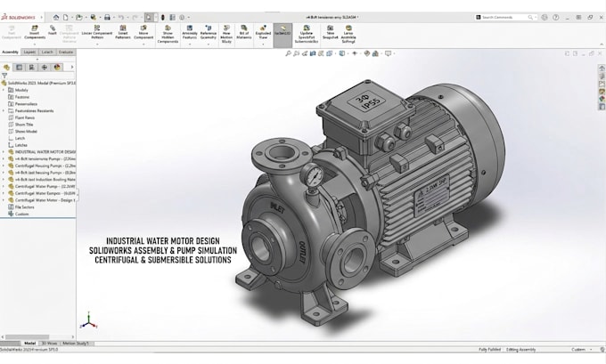Open the Options gear icon
606x364 pixels.
(x=182, y=18)
